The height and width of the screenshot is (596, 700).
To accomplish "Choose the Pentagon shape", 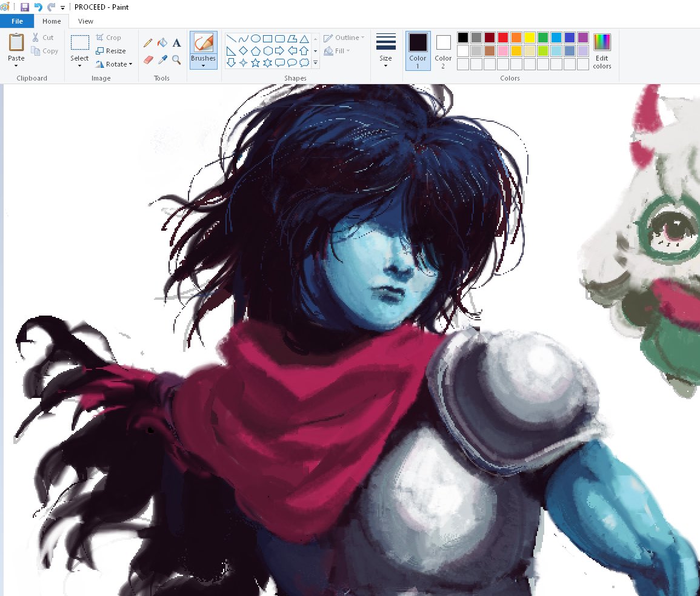I will 255,50.
